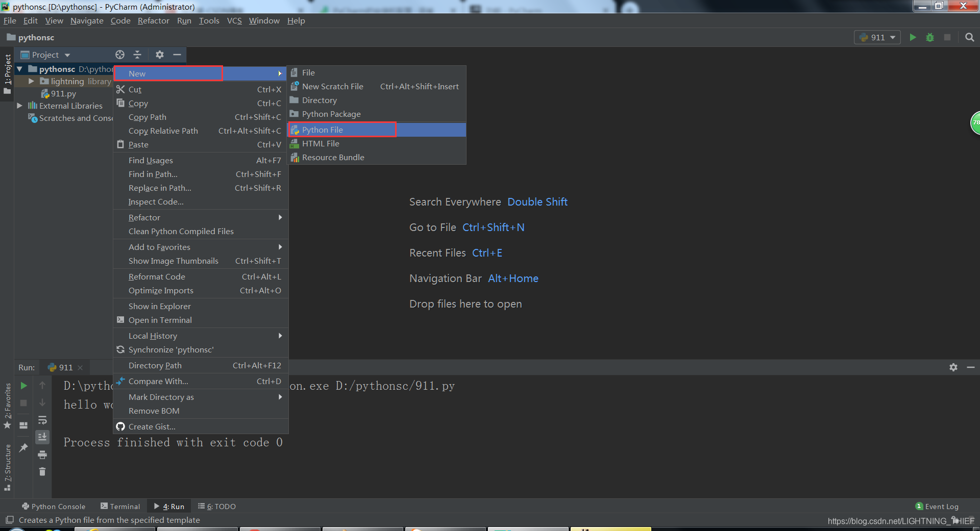Screen dimensions: 980x531
Task: Choose Resource Bundle from submenu
Action: (377, 157)
